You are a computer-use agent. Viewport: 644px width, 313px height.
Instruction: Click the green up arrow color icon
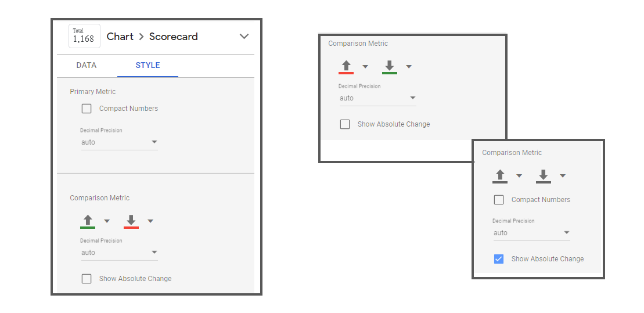pos(88,221)
